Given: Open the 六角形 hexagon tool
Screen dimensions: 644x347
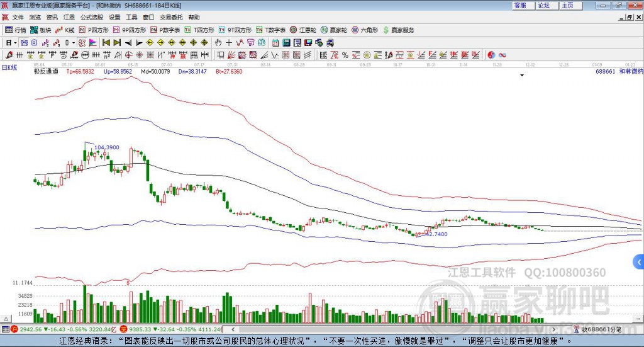Looking at the screenshot, I should [365, 30].
